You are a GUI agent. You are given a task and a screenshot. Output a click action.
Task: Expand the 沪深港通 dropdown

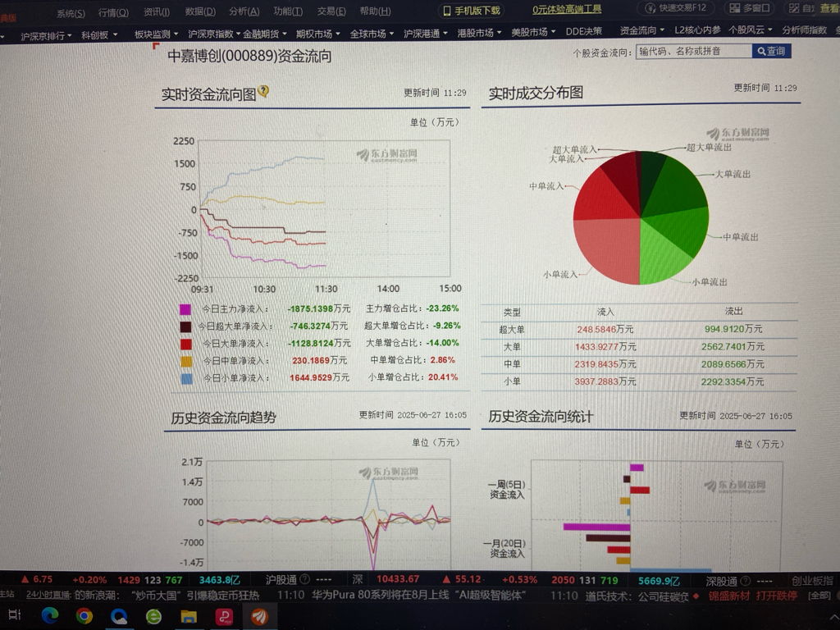tap(426, 34)
